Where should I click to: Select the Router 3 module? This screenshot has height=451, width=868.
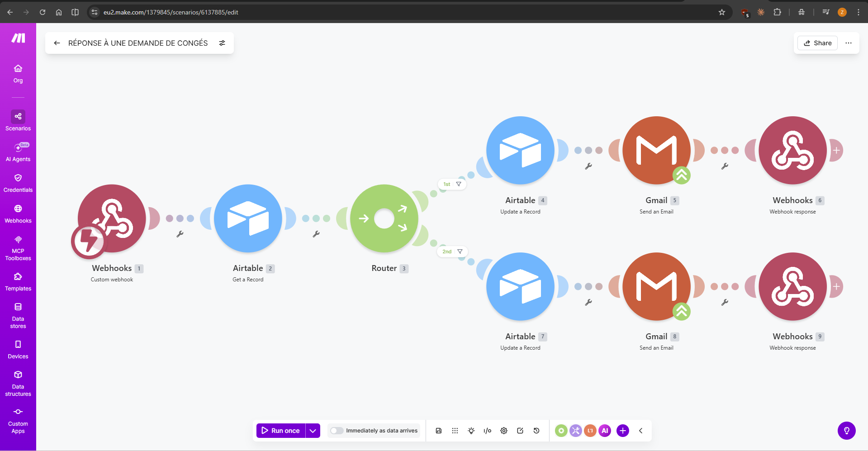(384, 218)
